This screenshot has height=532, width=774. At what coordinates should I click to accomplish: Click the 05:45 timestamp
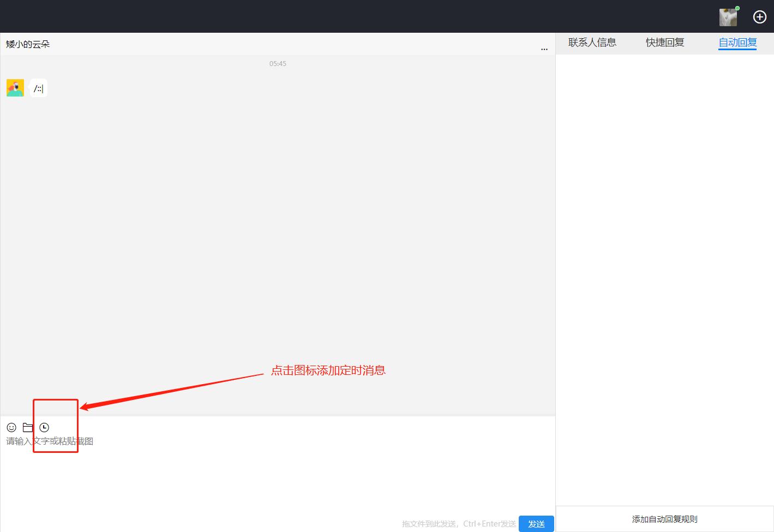point(278,64)
